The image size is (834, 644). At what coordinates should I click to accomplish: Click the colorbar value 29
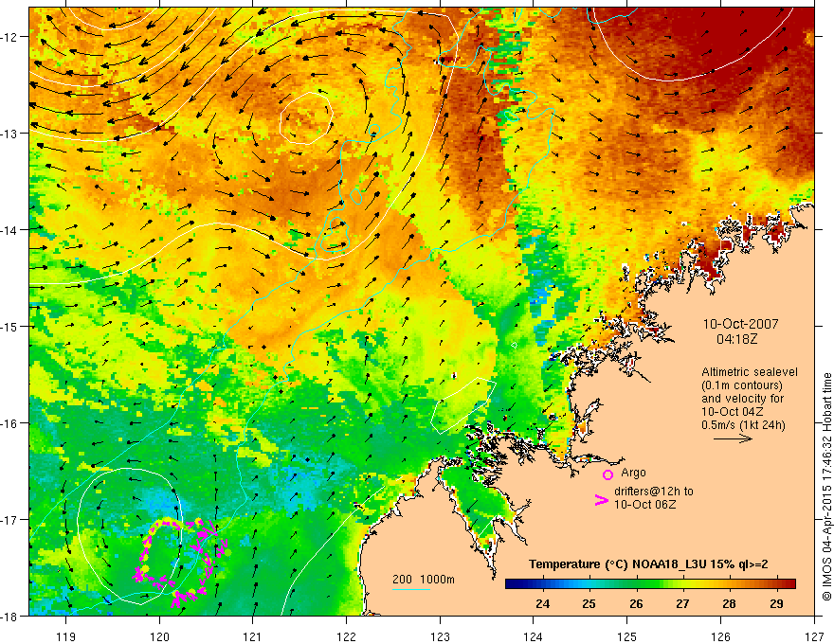coord(776,604)
